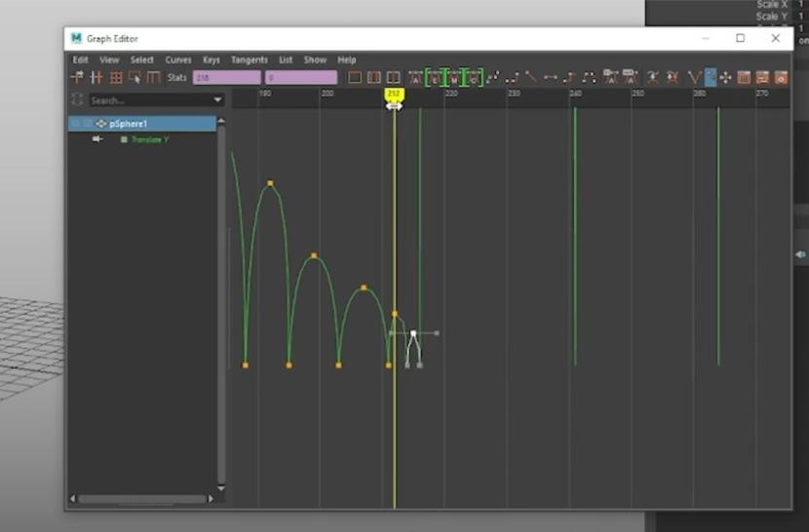Click the horizontal scrollbar right arrow
809x532 pixels.
click(x=211, y=499)
